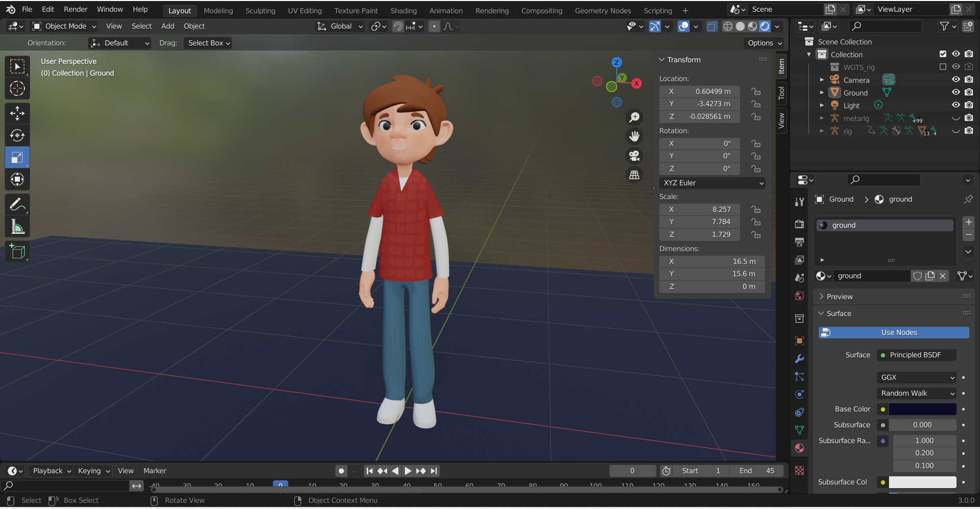Open the XYZ Euler rotation order dropdown
Viewport: 980px width, 509px height.
pyautogui.click(x=712, y=183)
